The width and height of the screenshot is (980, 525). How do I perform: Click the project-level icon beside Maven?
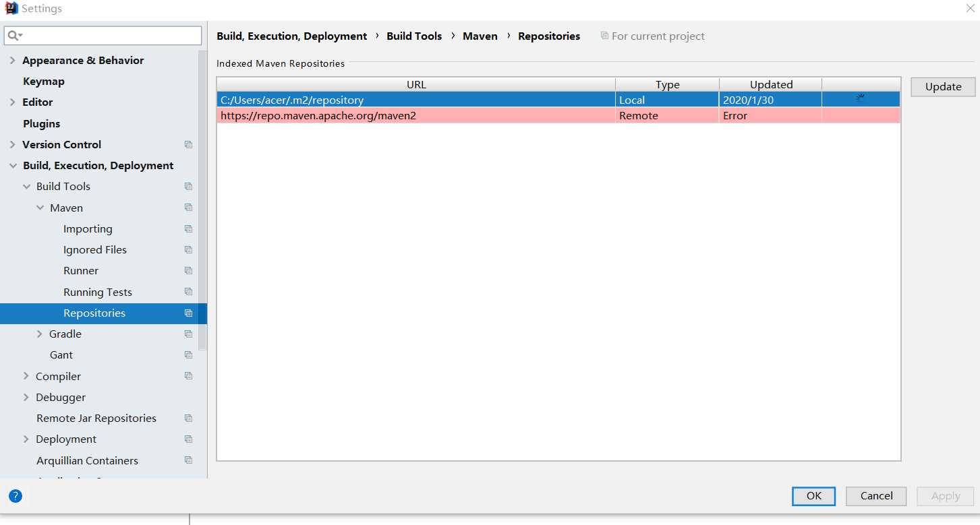coord(188,208)
